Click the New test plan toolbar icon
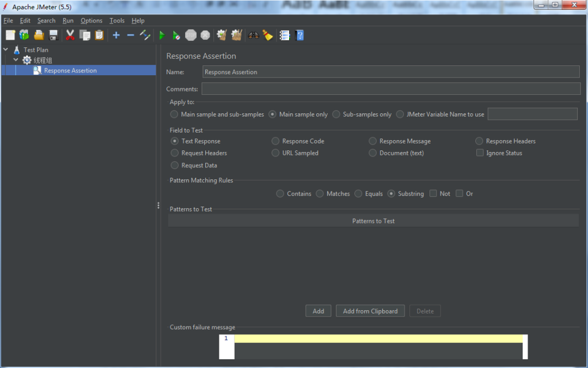 click(x=10, y=35)
